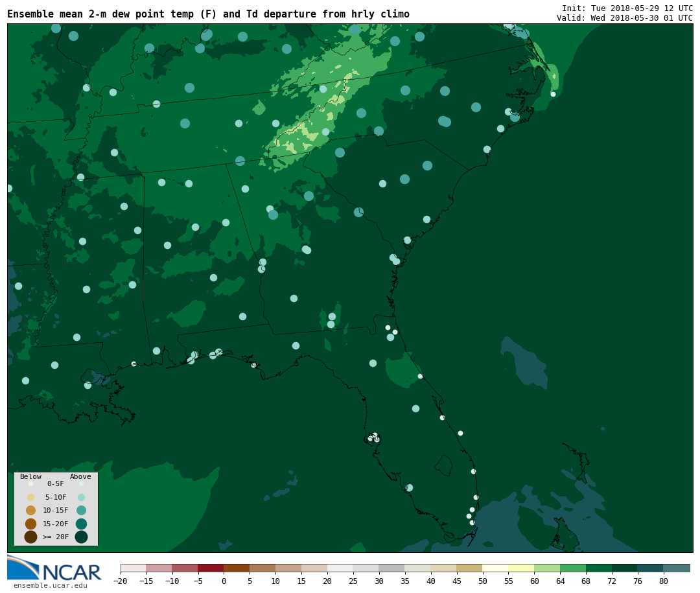The height and width of the screenshot is (593, 700).
Task: Pick the dark red swatch between -5 and 0
Action: click(211, 568)
